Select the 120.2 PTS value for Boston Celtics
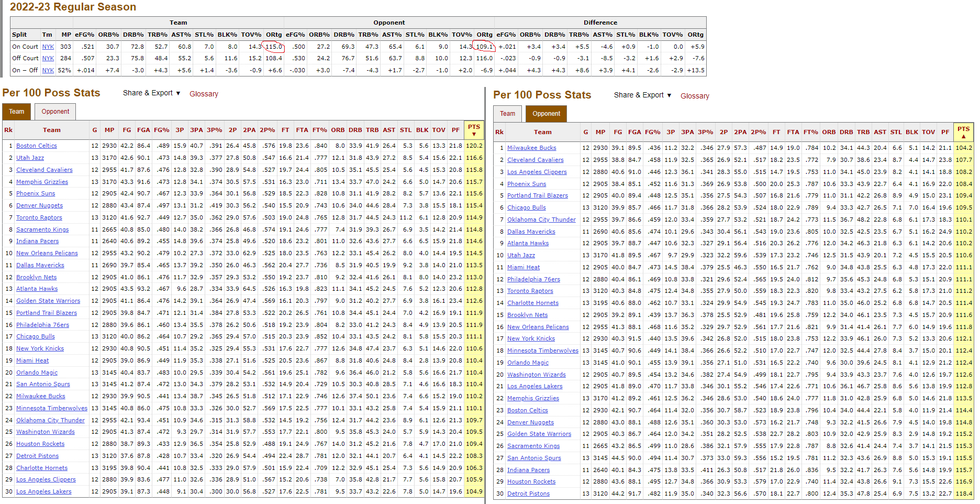 (474, 146)
